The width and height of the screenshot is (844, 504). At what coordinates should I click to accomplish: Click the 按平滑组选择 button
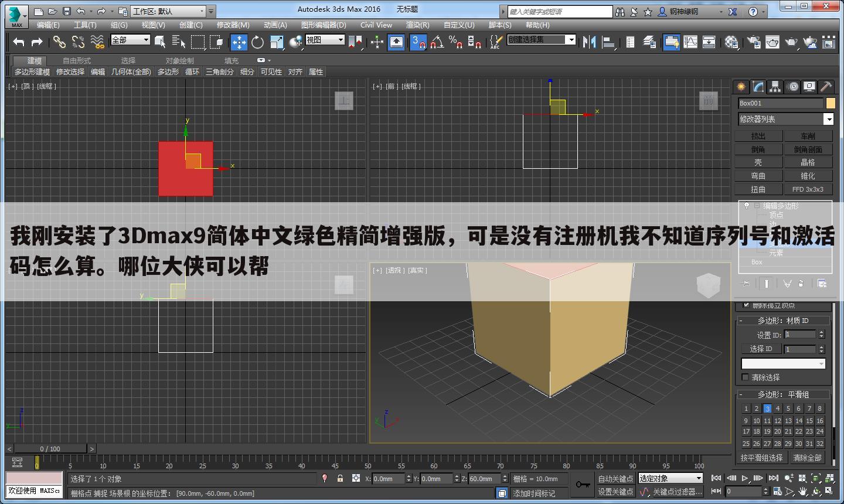pos(761,458)
